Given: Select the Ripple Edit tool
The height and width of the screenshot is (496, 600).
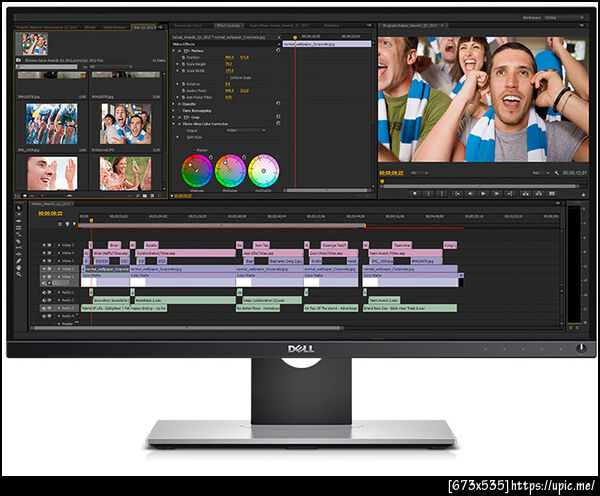Looking at the screenshot, I should point(18,221).
